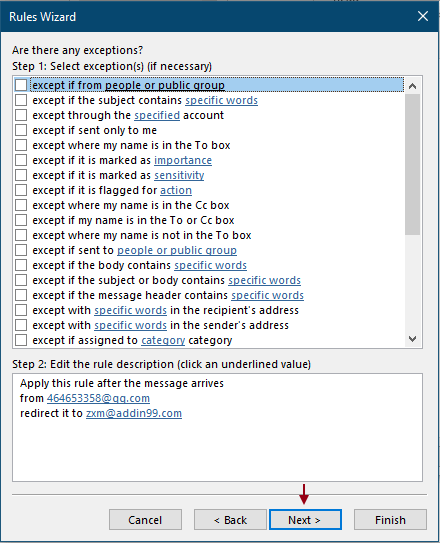Check 'except if sent only to me'
Viewport: 440px width, 543px height.
[x=21, y=130]
